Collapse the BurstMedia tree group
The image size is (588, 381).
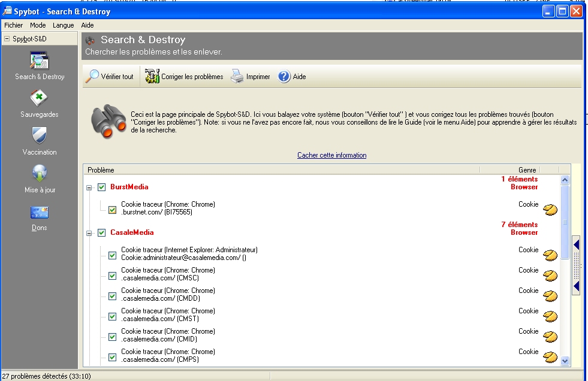pyautogui.click(x=89, y=188)
